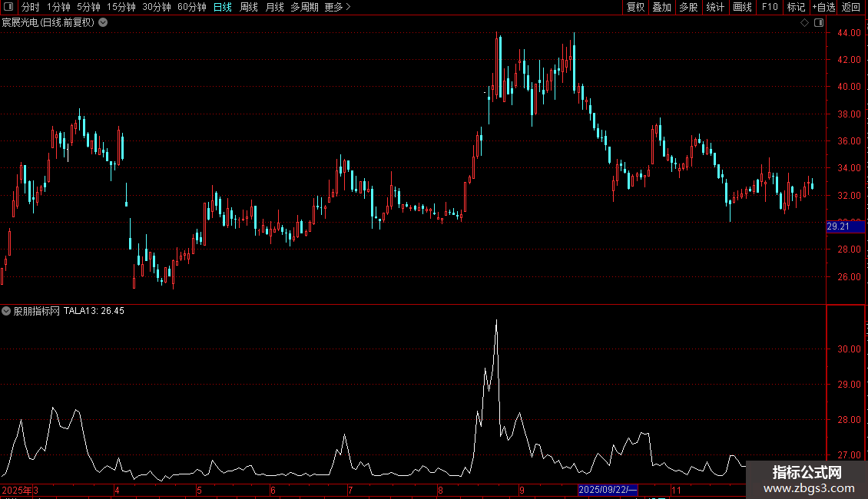Screen dimensions: 868x499
Task: Click the month 7 marker on date axis
Action: click(x=350, y=490)
